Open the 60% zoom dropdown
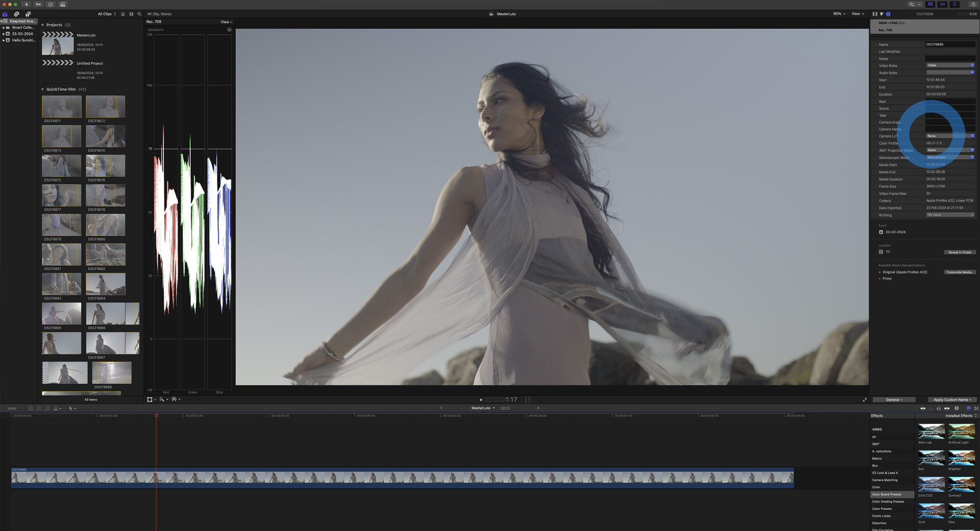 [x=839, y=14]
